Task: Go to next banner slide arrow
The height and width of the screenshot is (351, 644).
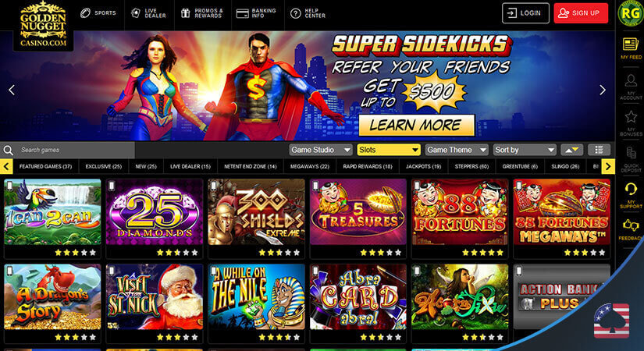Action: tap(602, 90)
